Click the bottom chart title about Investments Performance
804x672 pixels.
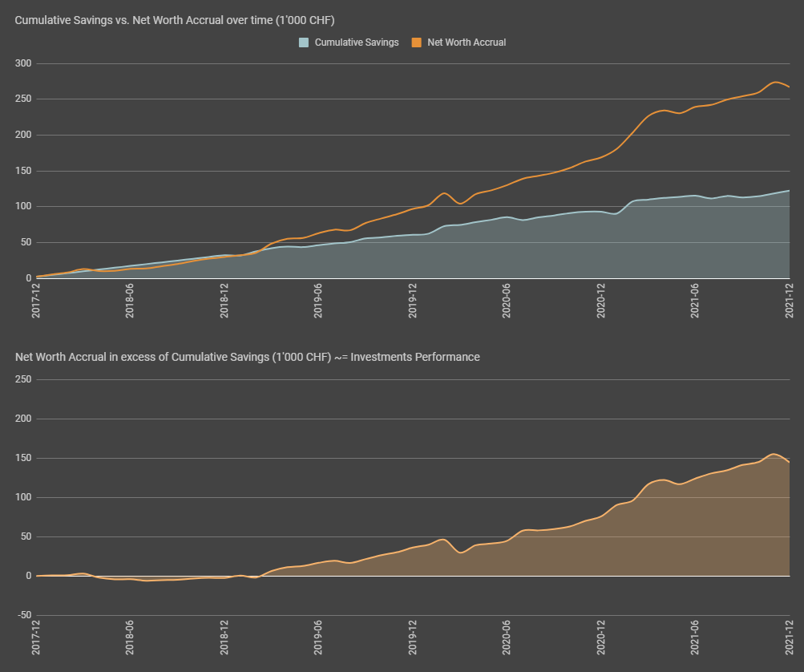pos(248,357)
